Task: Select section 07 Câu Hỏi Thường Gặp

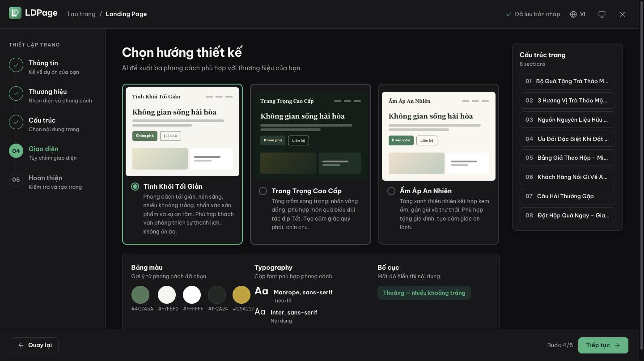Action: [568, 196]
